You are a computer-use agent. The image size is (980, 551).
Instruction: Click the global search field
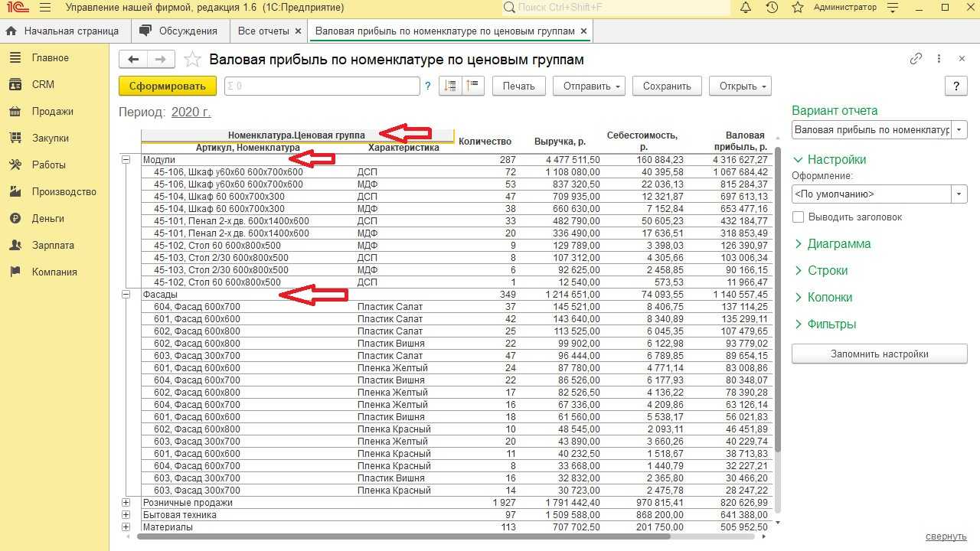(x=616, y=8)
